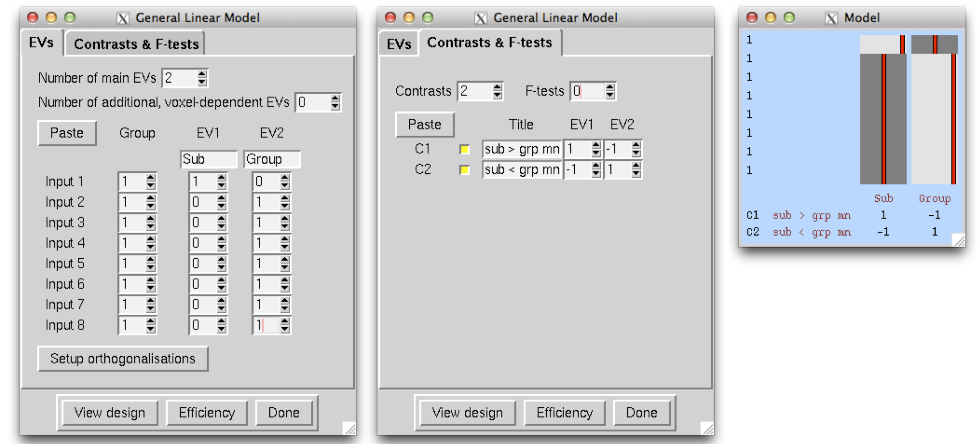Click the Group column in design matrix

[934, 119]
